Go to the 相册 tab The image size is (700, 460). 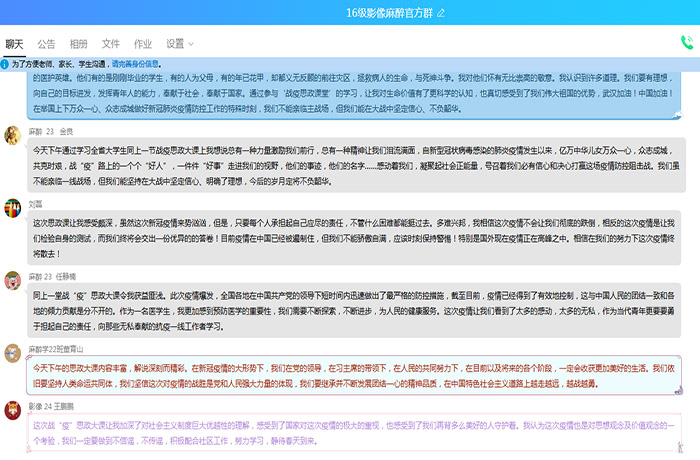coord(78,44)
